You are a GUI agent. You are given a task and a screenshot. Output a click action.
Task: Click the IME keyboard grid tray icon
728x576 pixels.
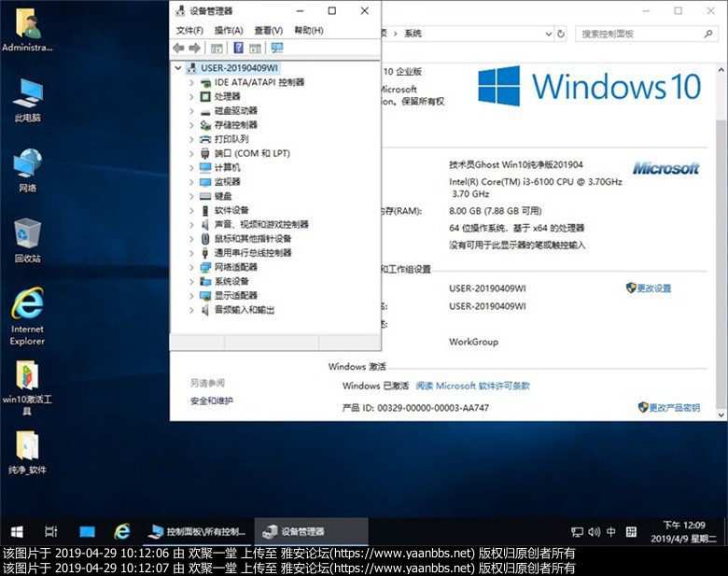coord(631,532)
